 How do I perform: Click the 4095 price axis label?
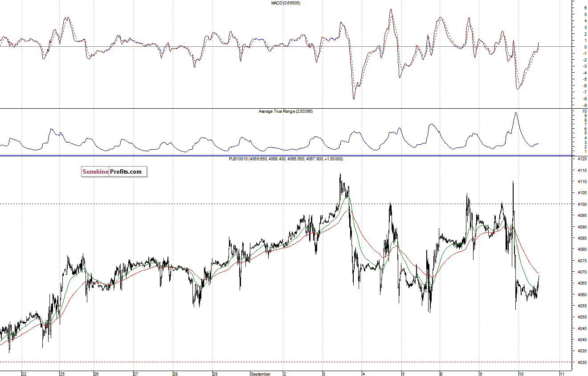[581, 216]
